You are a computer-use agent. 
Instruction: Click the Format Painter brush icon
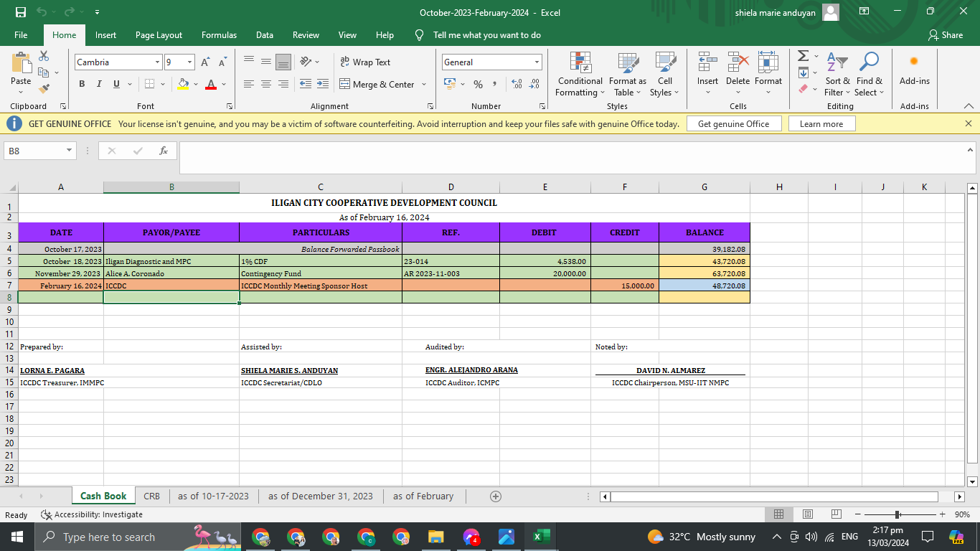(44, 89)
